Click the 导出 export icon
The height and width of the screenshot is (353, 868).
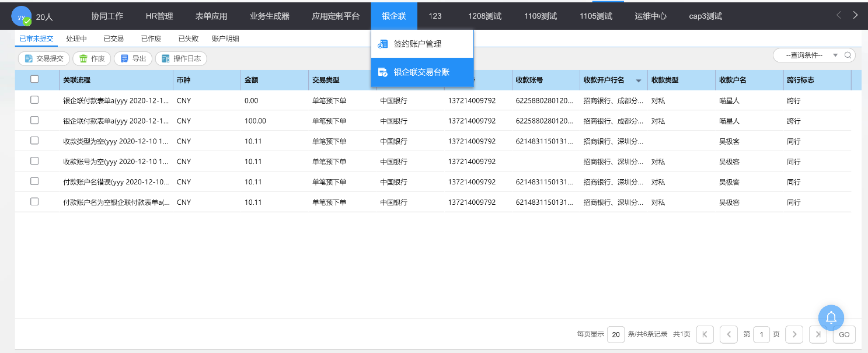[123, 58]
